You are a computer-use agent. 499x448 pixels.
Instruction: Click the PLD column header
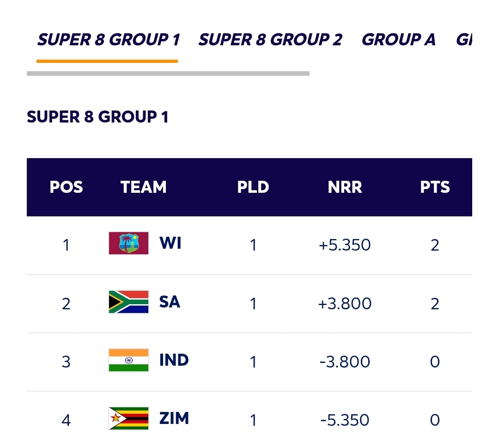click(253, 187)
